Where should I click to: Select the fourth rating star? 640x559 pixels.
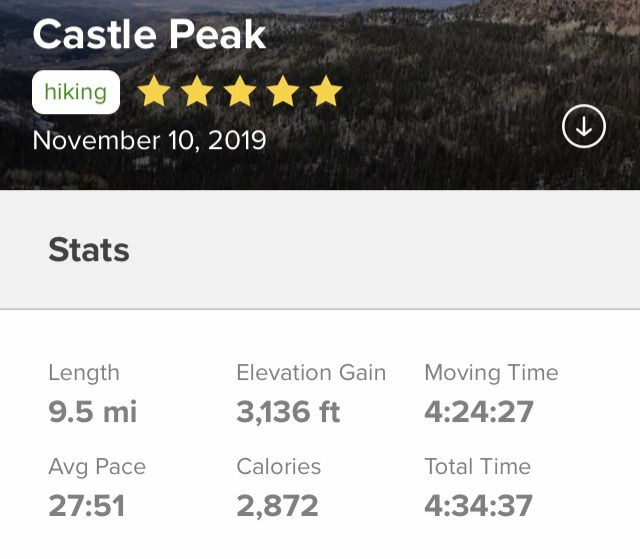point(282,91)
